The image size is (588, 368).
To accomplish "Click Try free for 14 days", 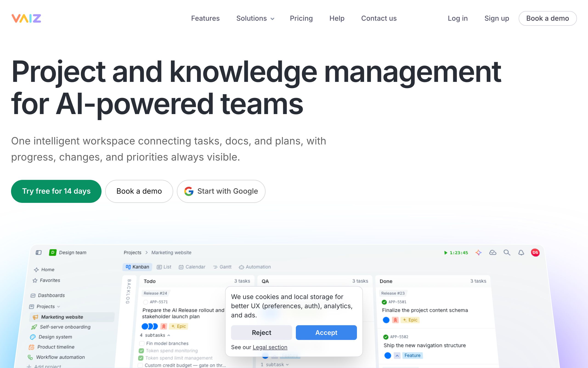I will pyautogui.click(x=56, y=191).
